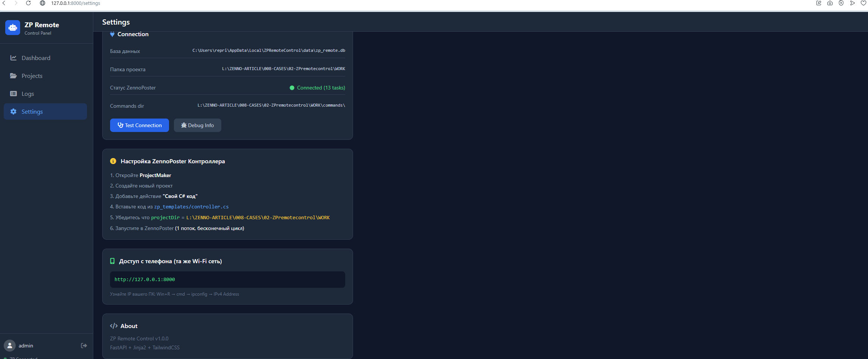Click the admin user avatar icon
Image resolution: width=868 pixels, height=359 pixels.
[x=10, y=346]
